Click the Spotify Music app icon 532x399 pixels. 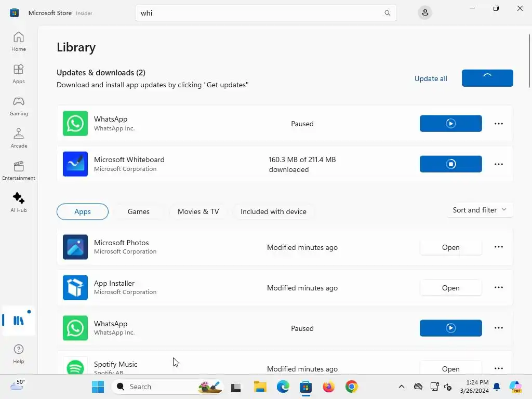(x=75, y=366)
